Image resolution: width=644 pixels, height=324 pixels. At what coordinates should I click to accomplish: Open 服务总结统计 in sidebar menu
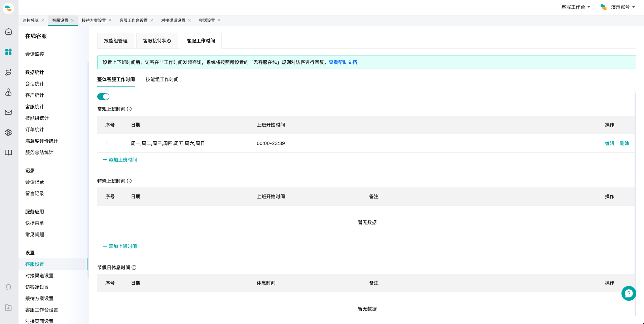point(39,152)
